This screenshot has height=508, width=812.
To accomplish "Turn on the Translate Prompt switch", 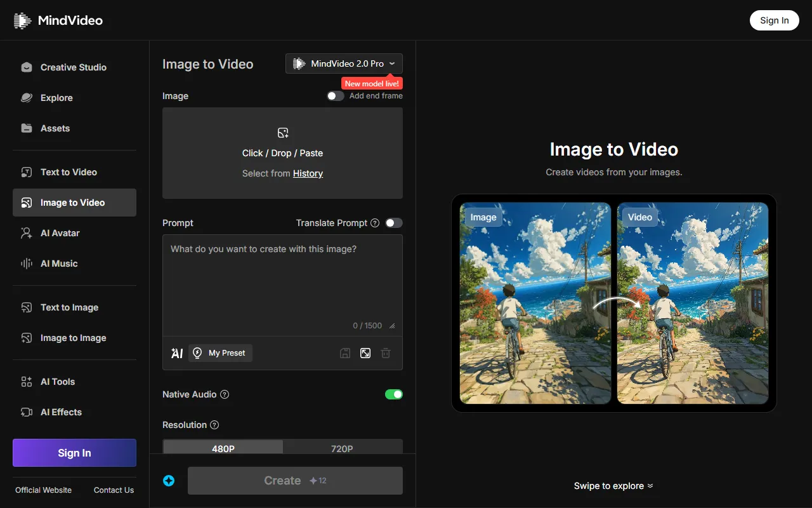I will [x=393, y=223].
